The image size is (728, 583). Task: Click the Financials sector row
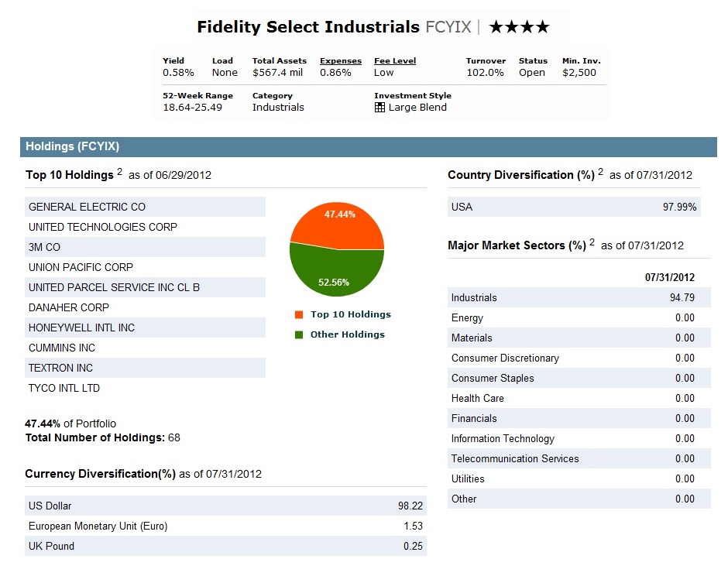(579, 418)
